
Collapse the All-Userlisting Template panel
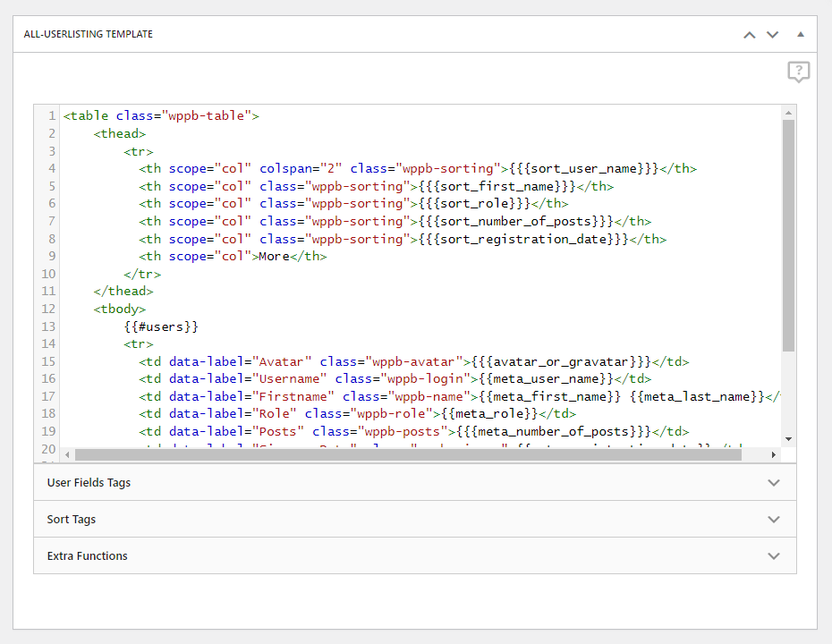801,35
